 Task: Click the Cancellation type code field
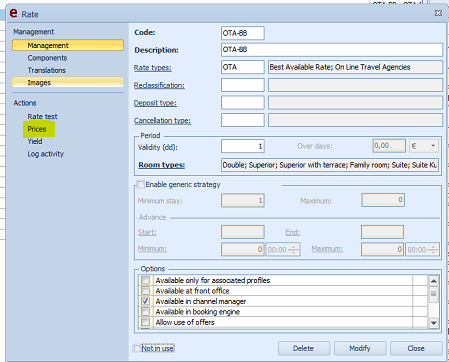pyautogui.click(x=243, y=120)
